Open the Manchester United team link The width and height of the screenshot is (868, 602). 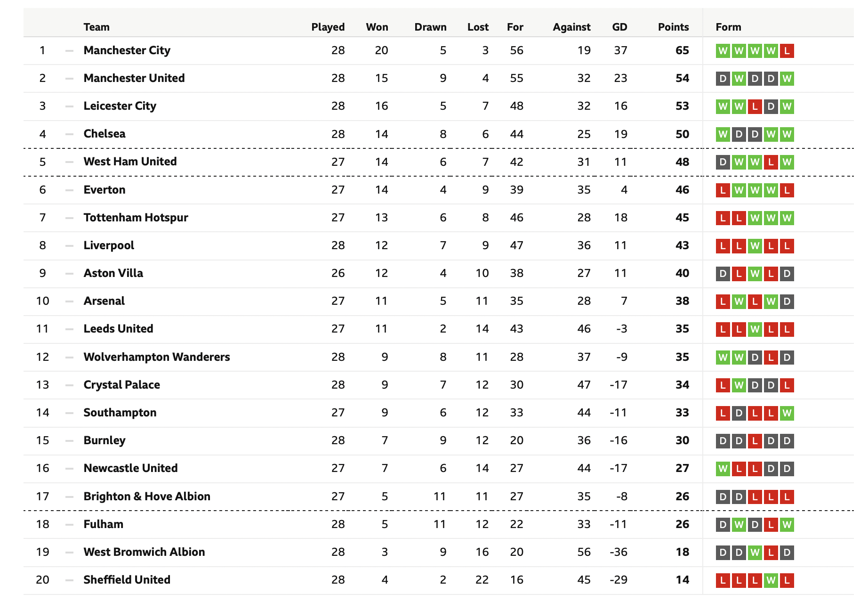click(134, 78)
